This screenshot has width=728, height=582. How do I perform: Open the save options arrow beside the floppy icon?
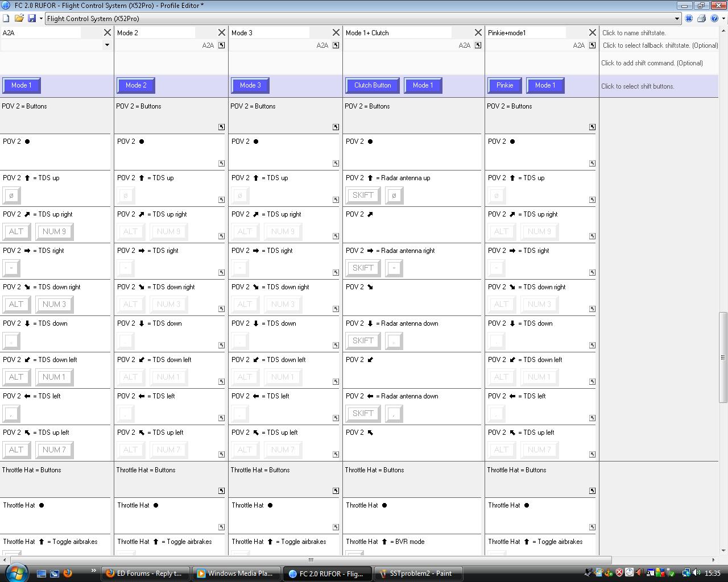pos(41,18)
